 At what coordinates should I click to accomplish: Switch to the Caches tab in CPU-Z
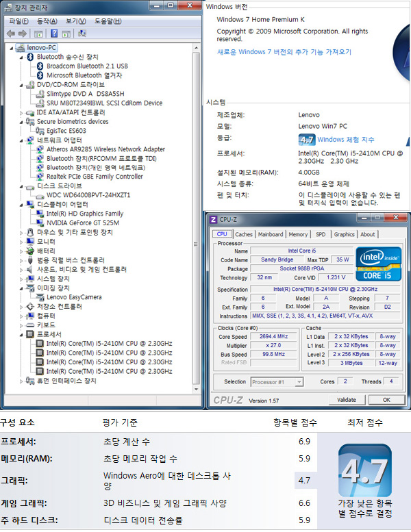click(x=244, y=234)
